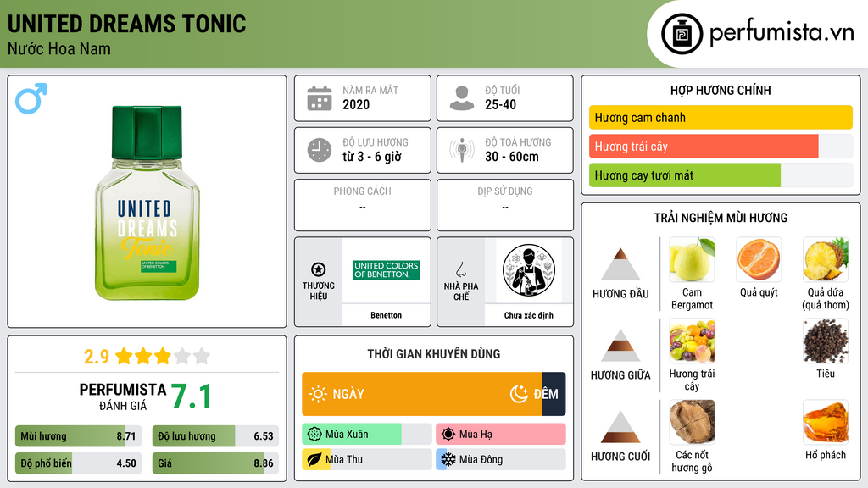Click the Độ phổ biến 4.50 score bar
The height and width of the screenshot is (488, 868).
[78, 463]
